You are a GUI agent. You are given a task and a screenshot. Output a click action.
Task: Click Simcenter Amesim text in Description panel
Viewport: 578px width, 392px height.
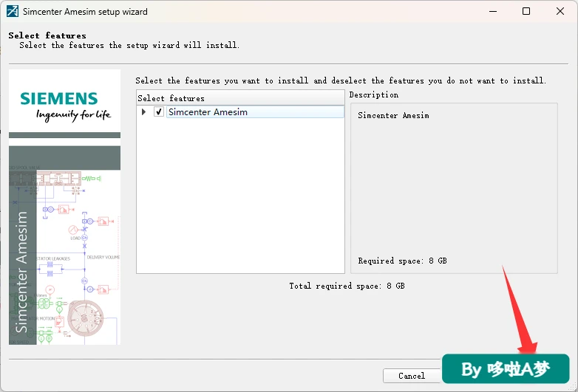pyautogui.click(x=393, y=115)
